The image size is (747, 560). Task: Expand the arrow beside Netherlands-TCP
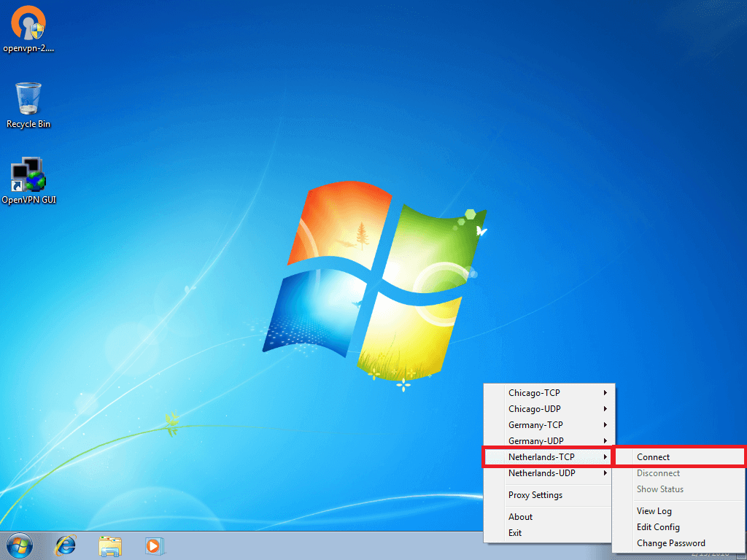pyautogui.click(x=605, y=457)
